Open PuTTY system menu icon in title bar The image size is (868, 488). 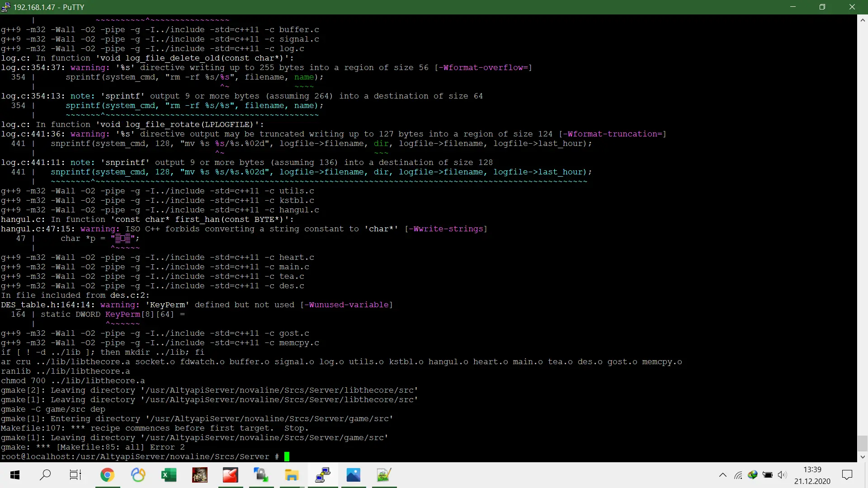pyautogui.click(x=5, y=7)
